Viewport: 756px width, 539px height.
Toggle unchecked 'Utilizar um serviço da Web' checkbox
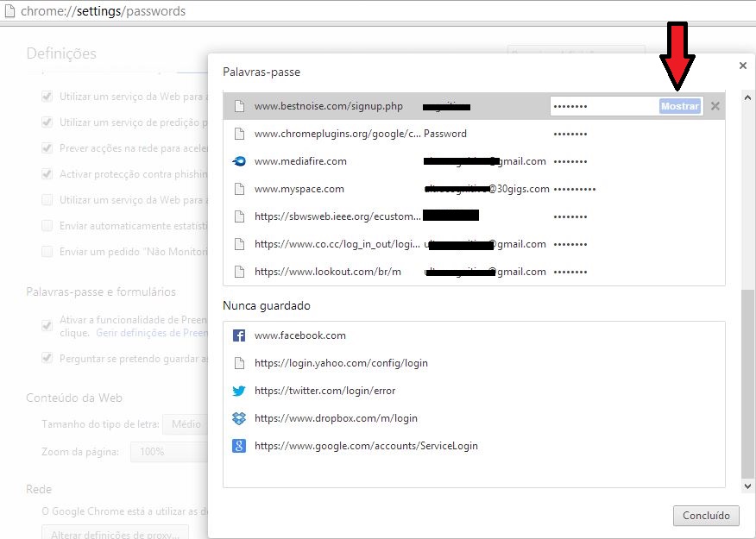[47, 200]
